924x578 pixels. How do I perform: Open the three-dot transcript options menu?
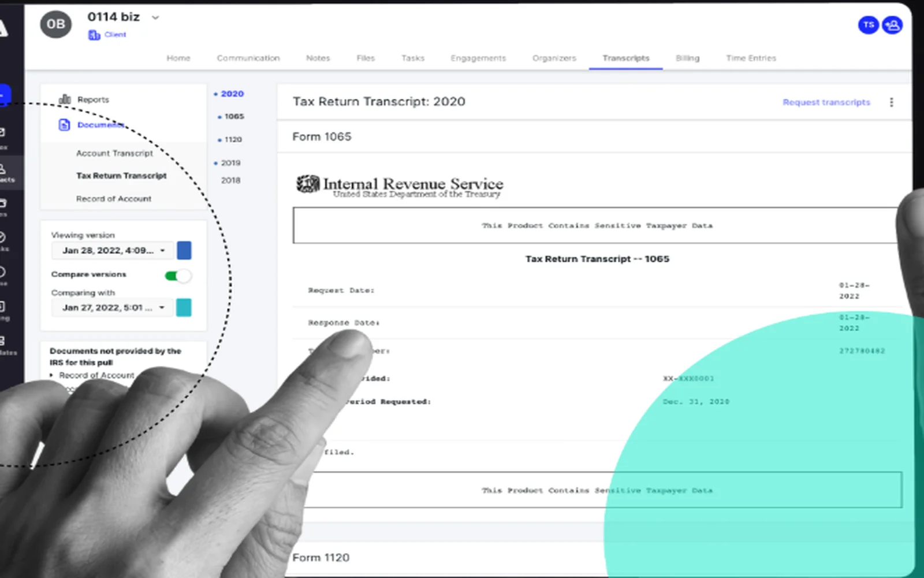click(892, 102)
